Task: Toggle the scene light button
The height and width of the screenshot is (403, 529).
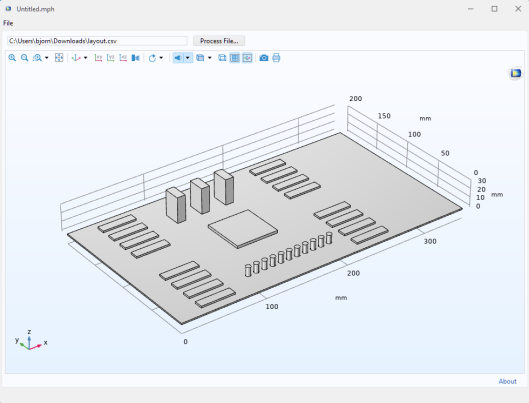Action: click(x=178, y=58)
